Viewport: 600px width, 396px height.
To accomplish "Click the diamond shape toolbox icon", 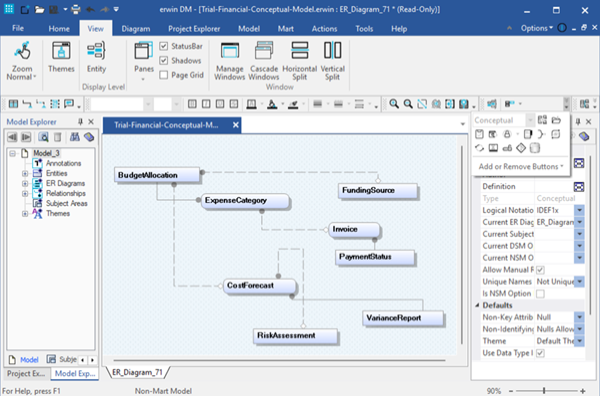I will point(521,148).
